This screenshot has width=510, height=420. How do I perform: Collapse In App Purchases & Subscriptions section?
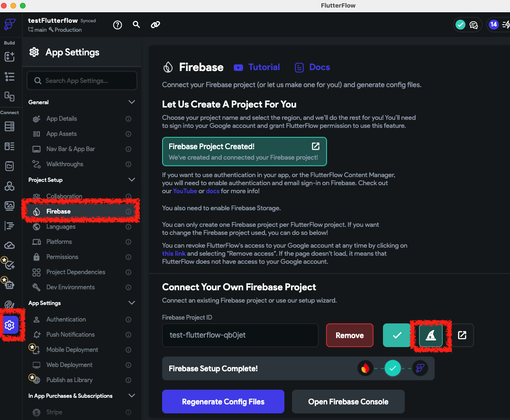pos(131,396)
